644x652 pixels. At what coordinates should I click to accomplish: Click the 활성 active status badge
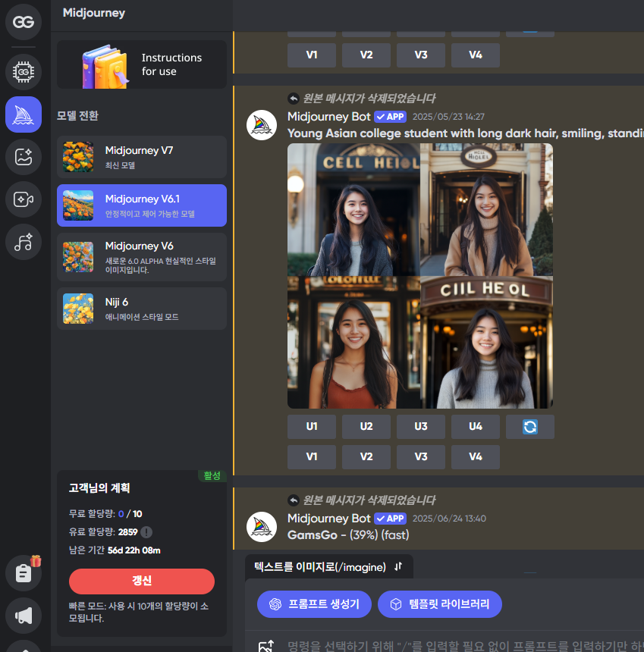pos(212,475)
